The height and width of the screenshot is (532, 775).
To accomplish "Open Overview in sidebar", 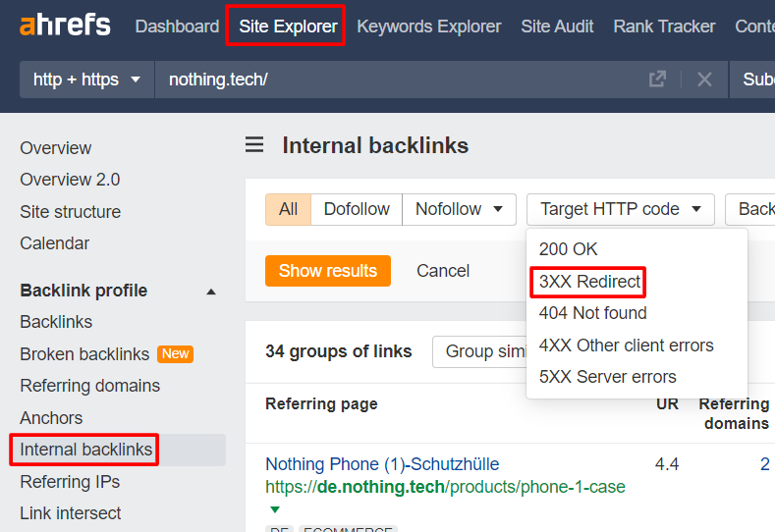I will [55, 148].
